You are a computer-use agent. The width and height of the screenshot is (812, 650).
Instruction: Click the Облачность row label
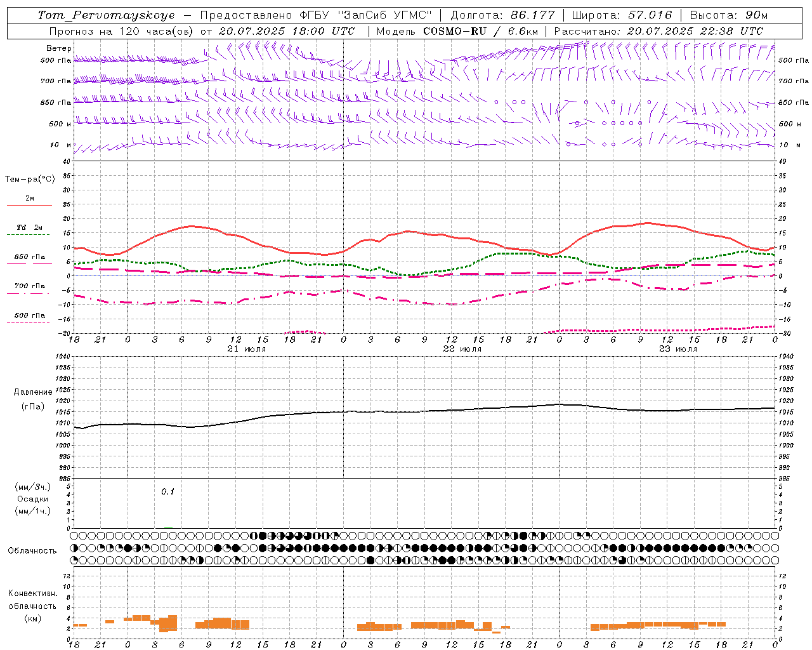(x=32, y=550)
